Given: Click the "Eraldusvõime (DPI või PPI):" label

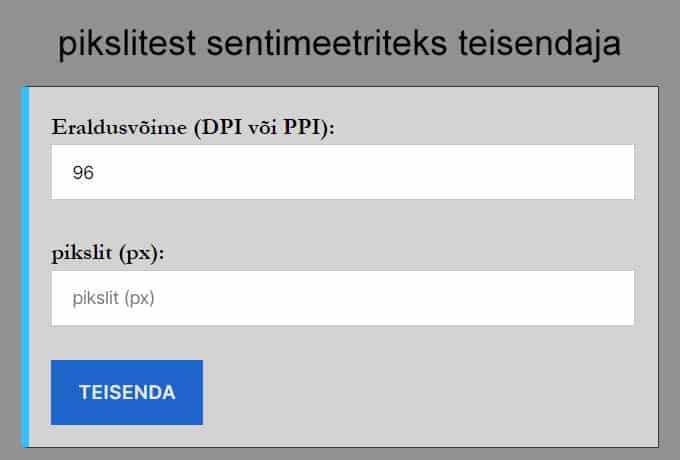Looking at the screenshot, I should (193, 127).
